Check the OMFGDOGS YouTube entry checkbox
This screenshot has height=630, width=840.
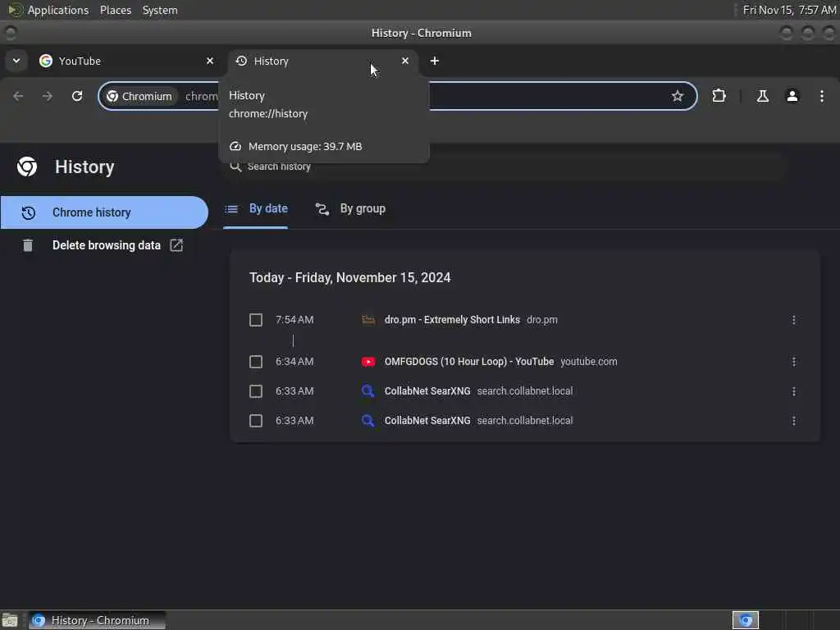(x=256, y=362)
